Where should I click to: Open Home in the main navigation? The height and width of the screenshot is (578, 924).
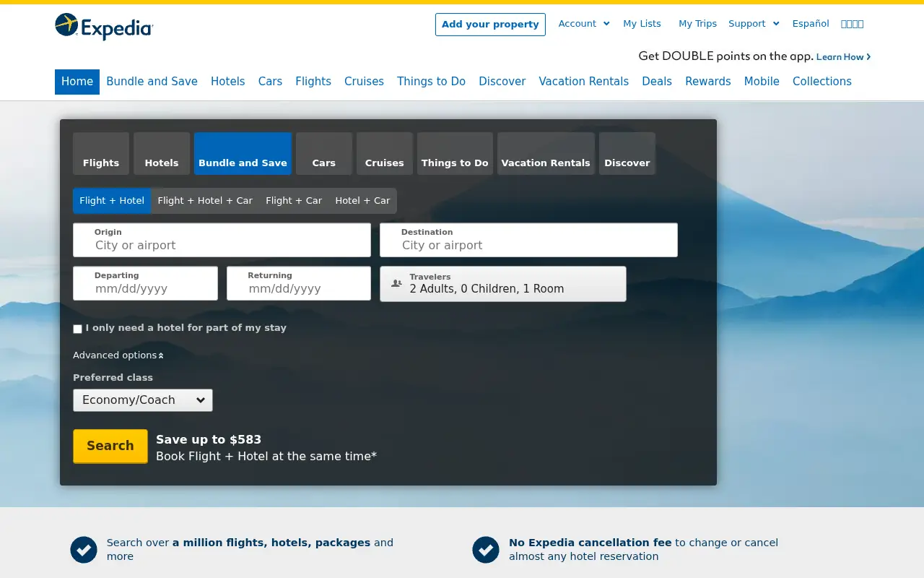(x=77, y=82)
